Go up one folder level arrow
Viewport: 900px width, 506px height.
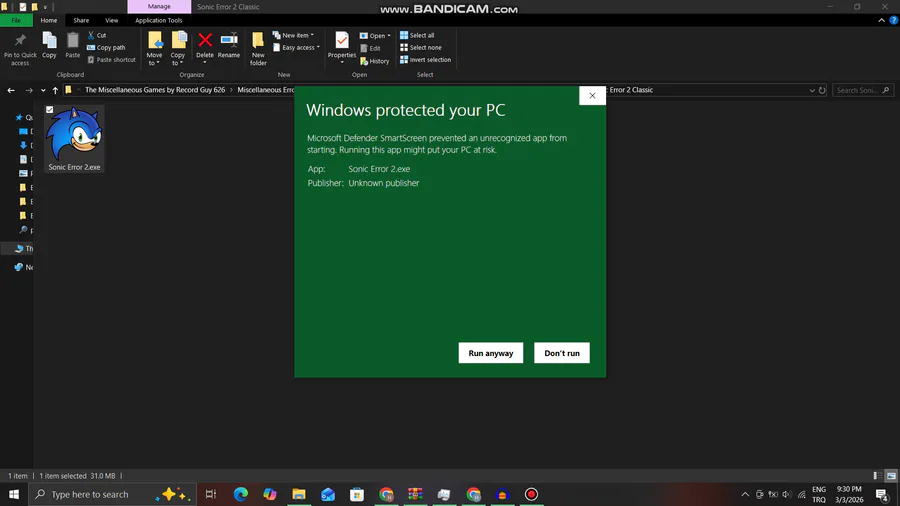pos(55,90)
